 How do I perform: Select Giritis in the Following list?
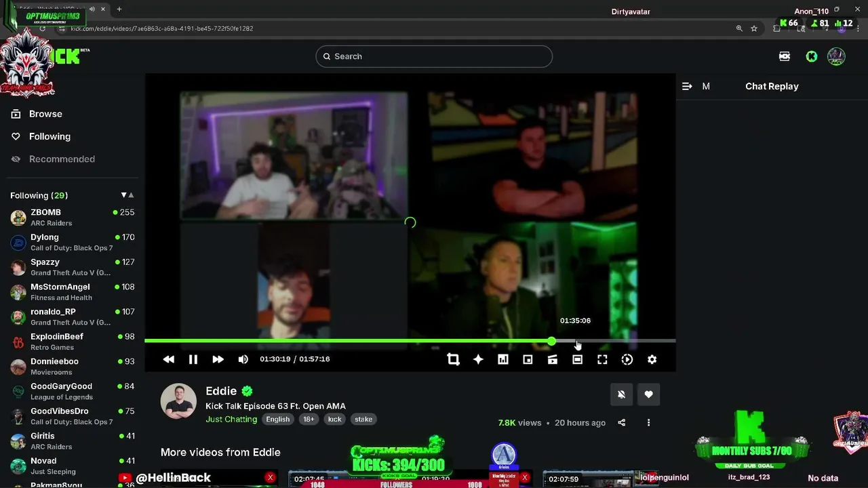pos(72,441)
